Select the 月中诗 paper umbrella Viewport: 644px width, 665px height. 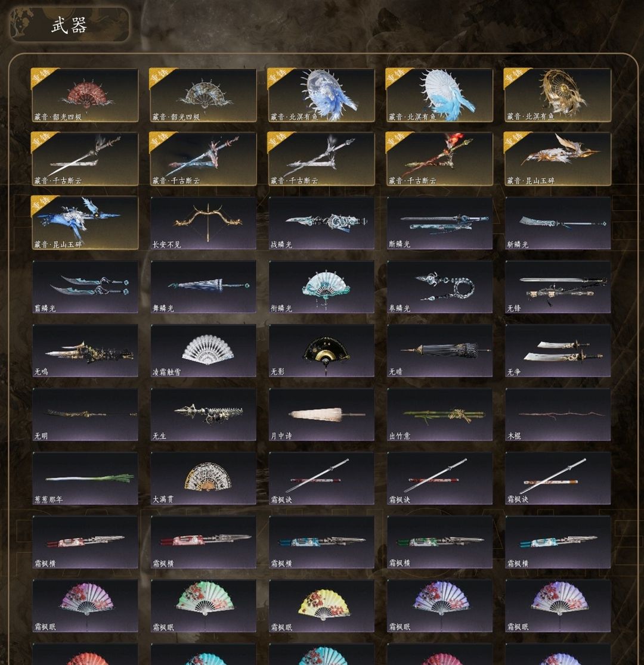tap(321, 414)
